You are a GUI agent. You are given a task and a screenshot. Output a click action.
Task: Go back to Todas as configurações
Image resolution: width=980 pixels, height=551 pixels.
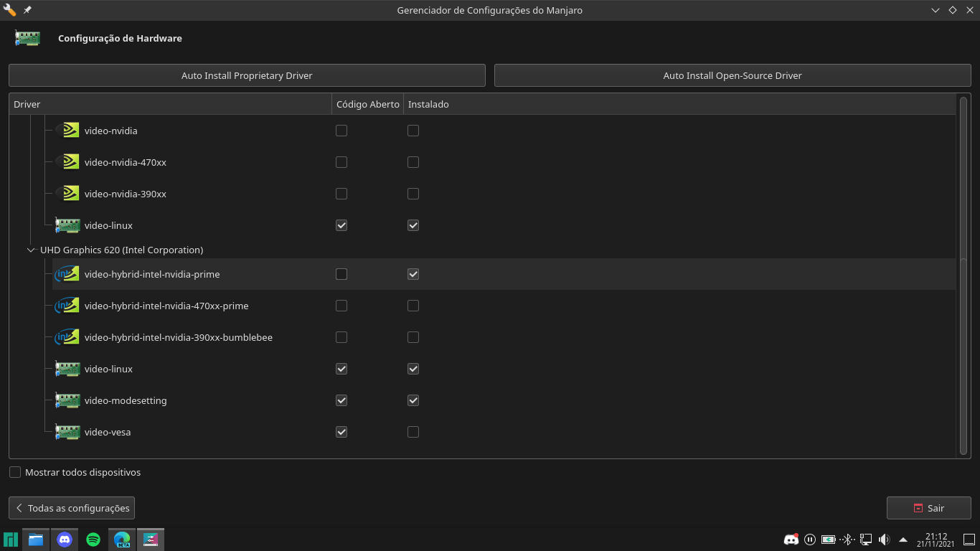(x=72, y=508)
